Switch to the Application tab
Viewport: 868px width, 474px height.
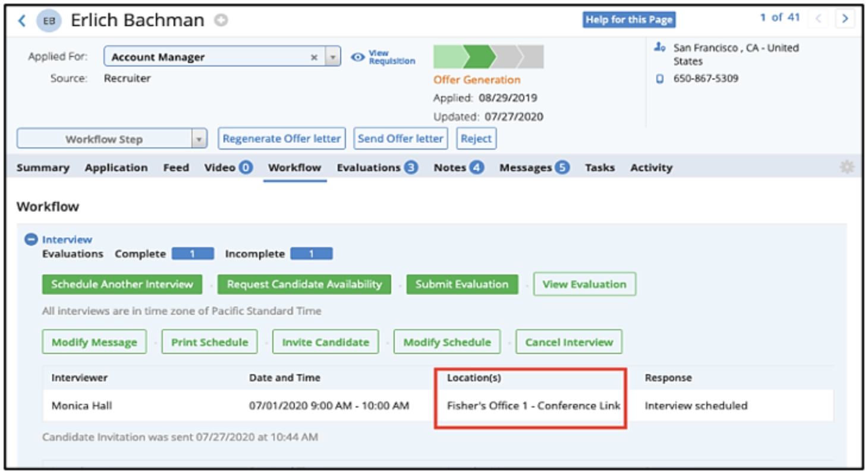tap(116, 168)
